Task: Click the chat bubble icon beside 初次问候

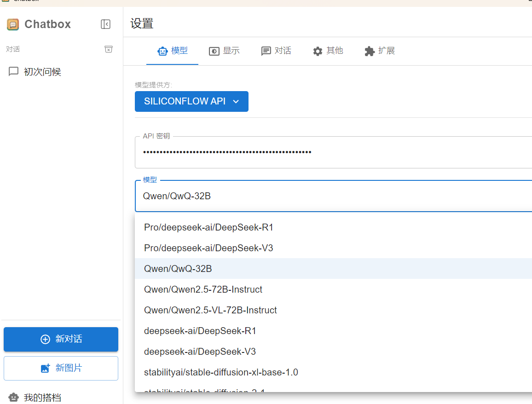Action: click(13, 72)
